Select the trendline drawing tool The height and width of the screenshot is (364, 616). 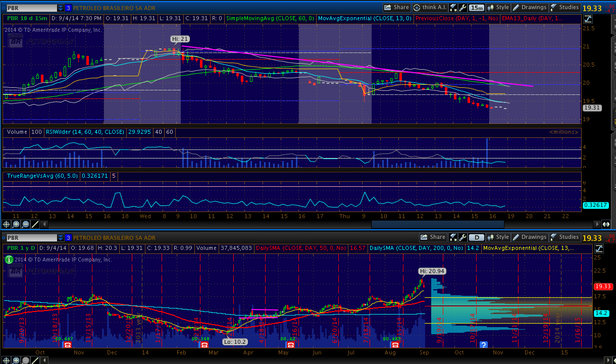[35, 224]
